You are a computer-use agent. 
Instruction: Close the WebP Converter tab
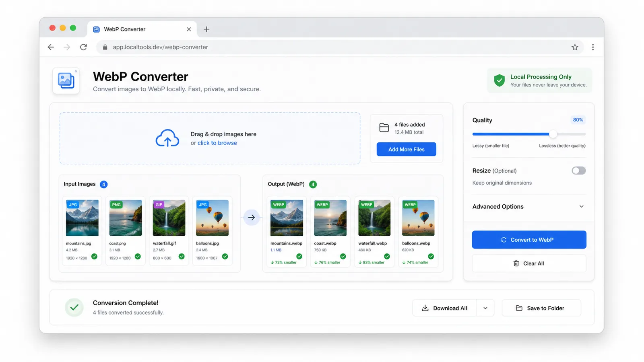coord(189,29)
